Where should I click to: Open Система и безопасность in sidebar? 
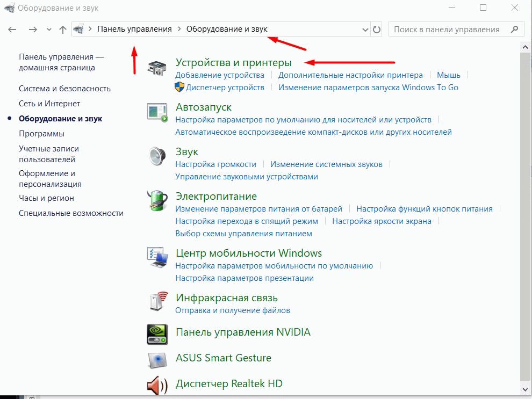click(x=64, y=89)
